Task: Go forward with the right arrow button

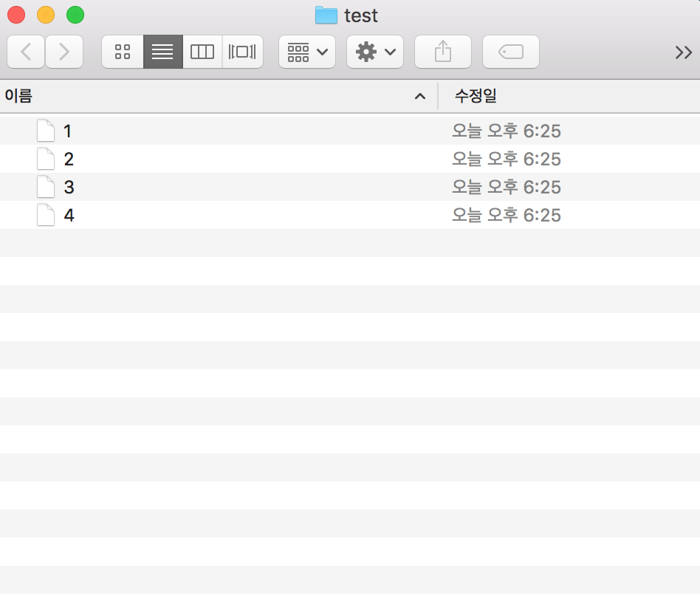Action: pyautogui.click(x=64, y=52)
